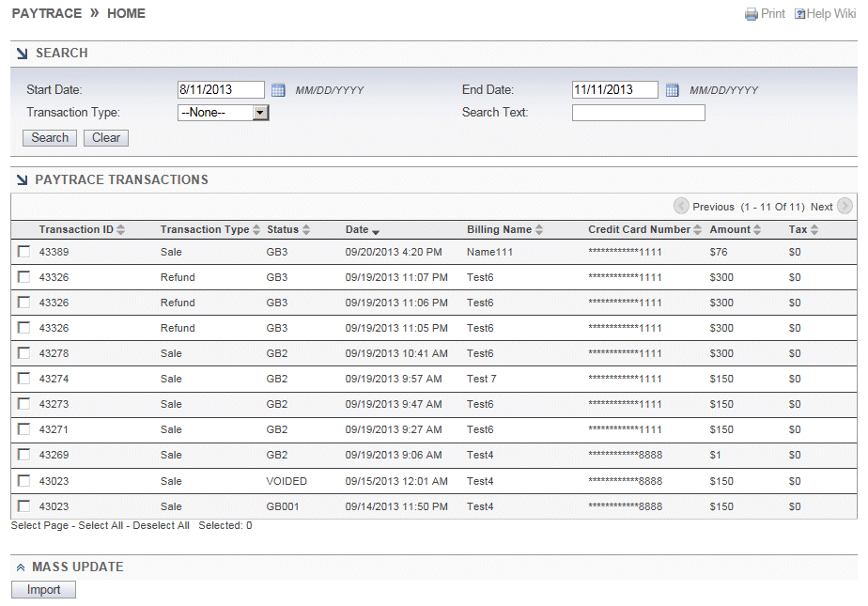Click billing name Test 7
Screen dimensions: 868x606
click(482, 379)
